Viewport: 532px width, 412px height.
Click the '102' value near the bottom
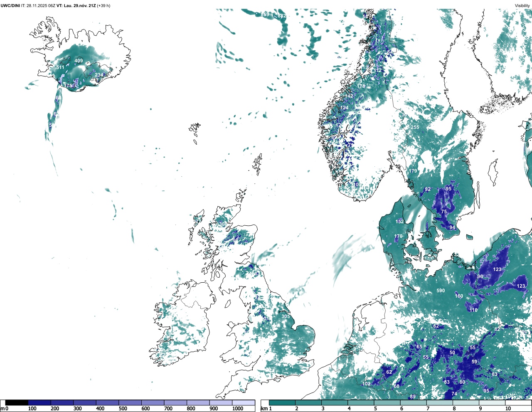click(x=366, y=384)
